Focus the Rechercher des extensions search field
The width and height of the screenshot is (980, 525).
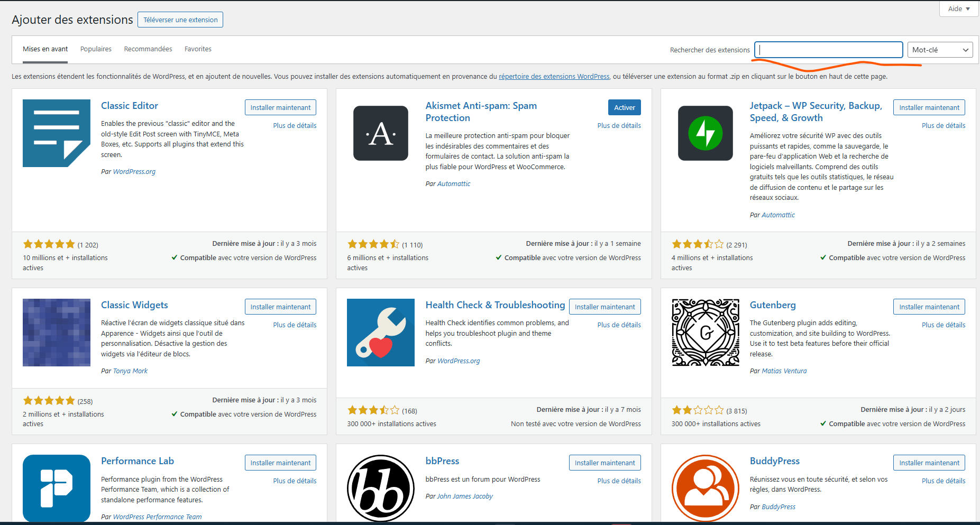(828, 50)
